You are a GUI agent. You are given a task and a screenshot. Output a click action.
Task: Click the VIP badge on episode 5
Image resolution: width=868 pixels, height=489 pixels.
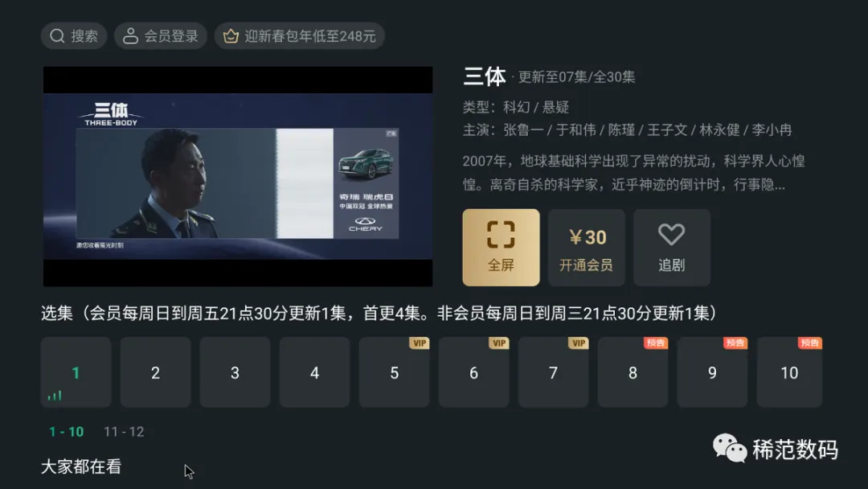tap(419, 343)
